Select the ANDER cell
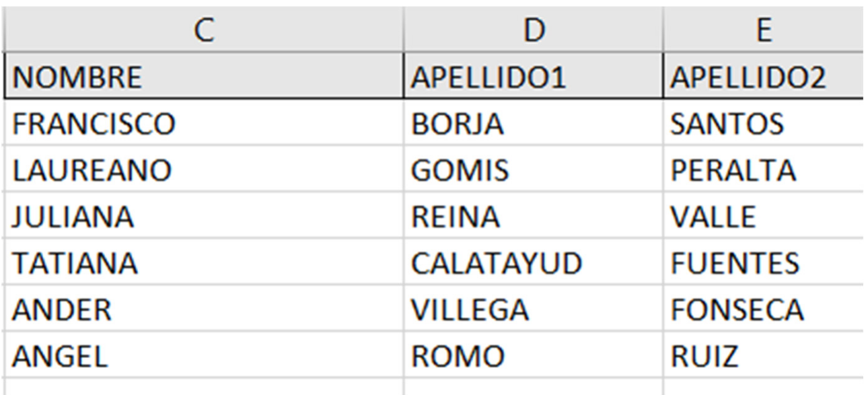This screenshot has height=395, width=868. pos(204,310)
